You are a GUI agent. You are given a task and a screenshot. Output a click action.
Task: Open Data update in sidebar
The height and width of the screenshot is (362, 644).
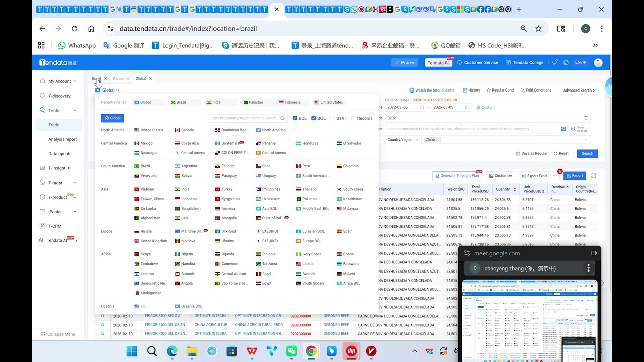point(60,154)
